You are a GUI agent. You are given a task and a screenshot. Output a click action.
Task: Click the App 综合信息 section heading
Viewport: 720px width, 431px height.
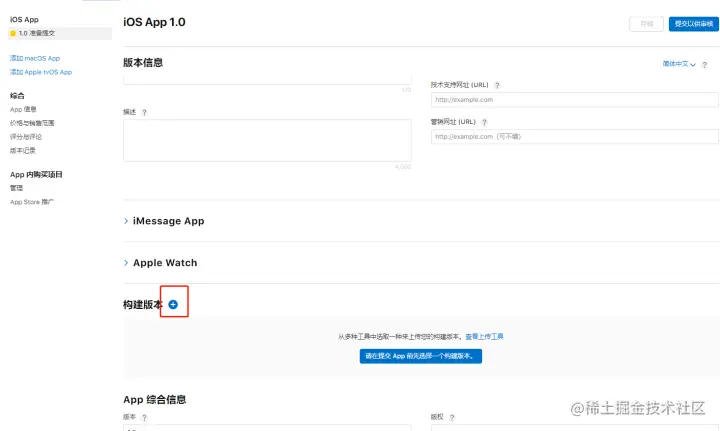(155, 399)
